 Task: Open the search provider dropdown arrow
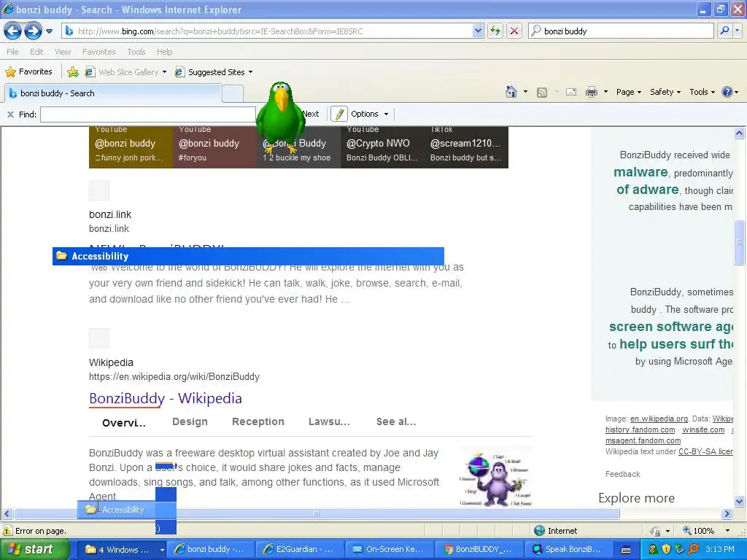pos(737,31)
